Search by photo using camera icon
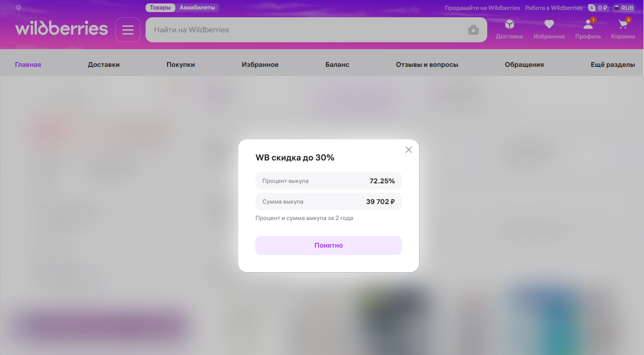644x355 pixels. [x=473, y=30]
